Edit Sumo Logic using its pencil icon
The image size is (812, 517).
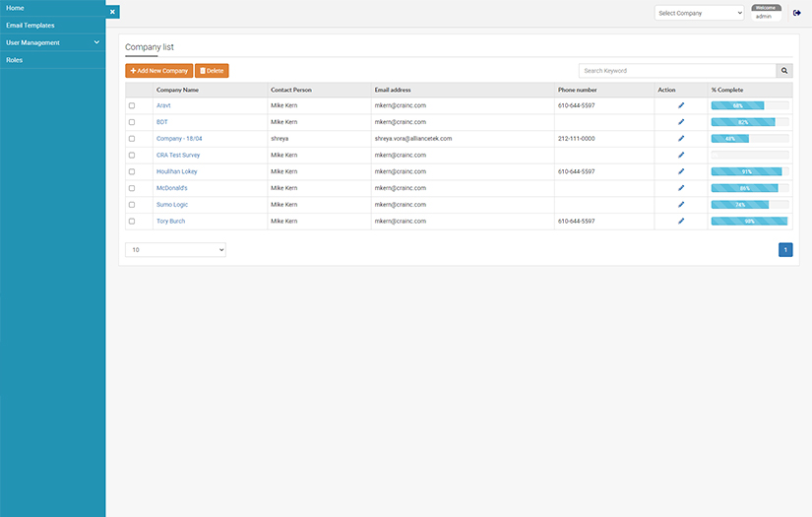click(681, 205)
